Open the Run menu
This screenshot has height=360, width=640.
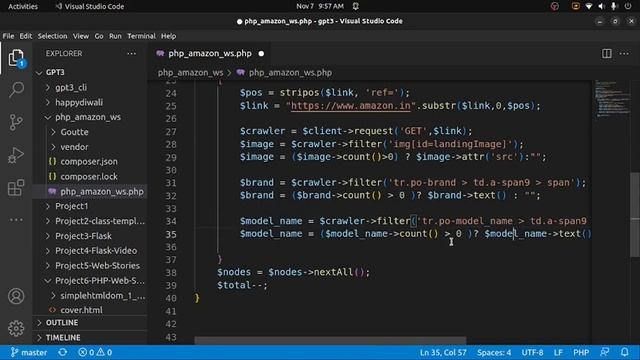[115, 36]
